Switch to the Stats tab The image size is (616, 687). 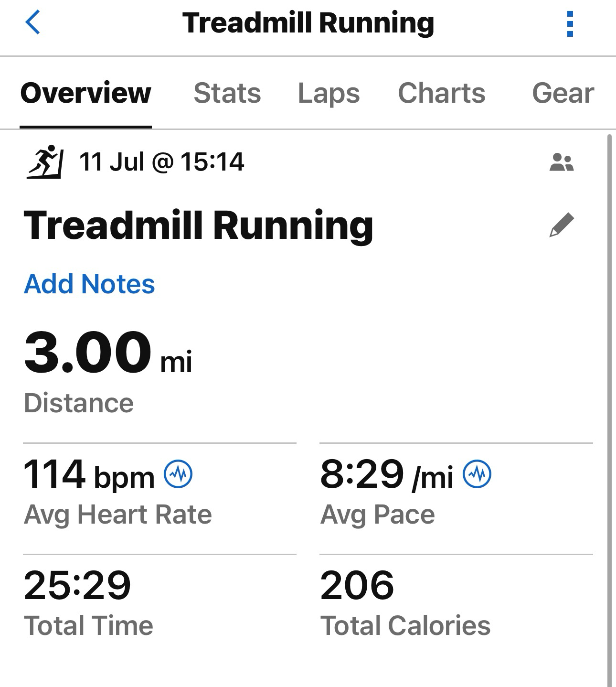[x=227, y=93]
